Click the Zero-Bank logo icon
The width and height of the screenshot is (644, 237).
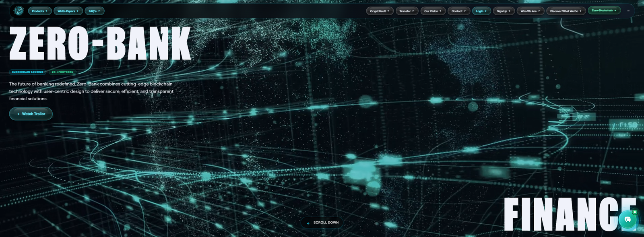(x=19, y=11)
